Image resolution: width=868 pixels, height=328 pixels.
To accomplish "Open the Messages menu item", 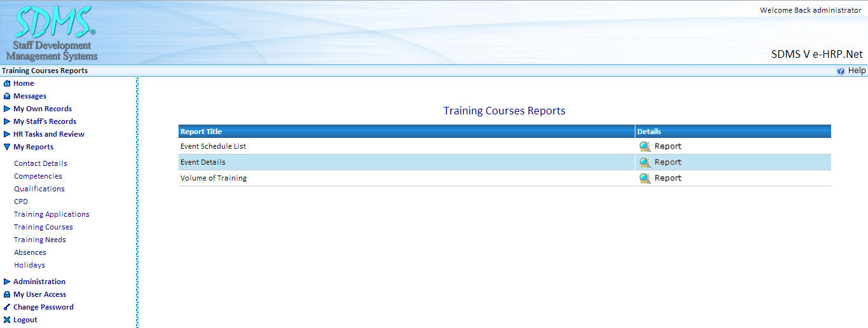I will 30,96.
